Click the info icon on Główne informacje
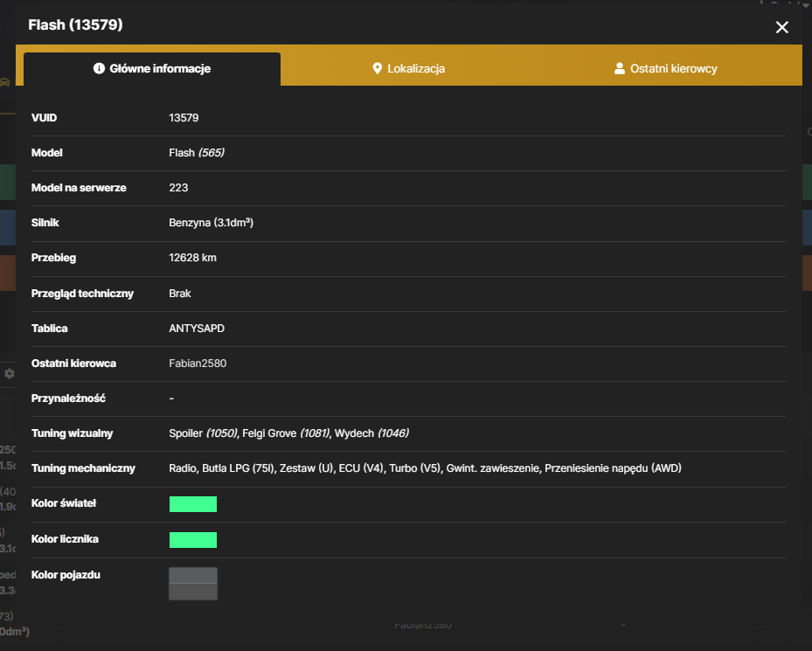This screenshot has height=651, width=812. click(x=99, y=68)
